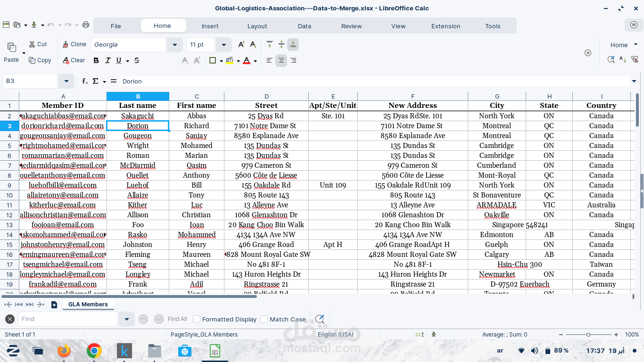Toggle Italic formatting
This screenshot has width=644, height=362.
[108, 60]
